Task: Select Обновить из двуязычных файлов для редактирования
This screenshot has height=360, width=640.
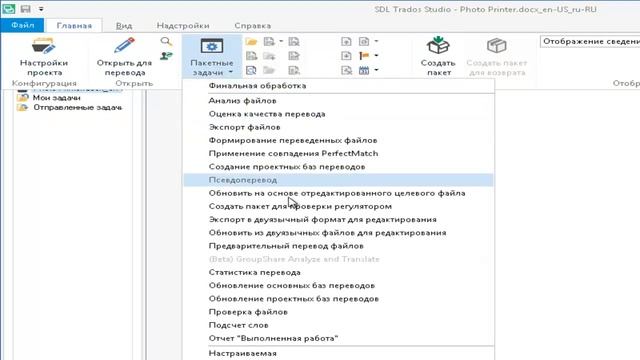Action: [338, 233]
